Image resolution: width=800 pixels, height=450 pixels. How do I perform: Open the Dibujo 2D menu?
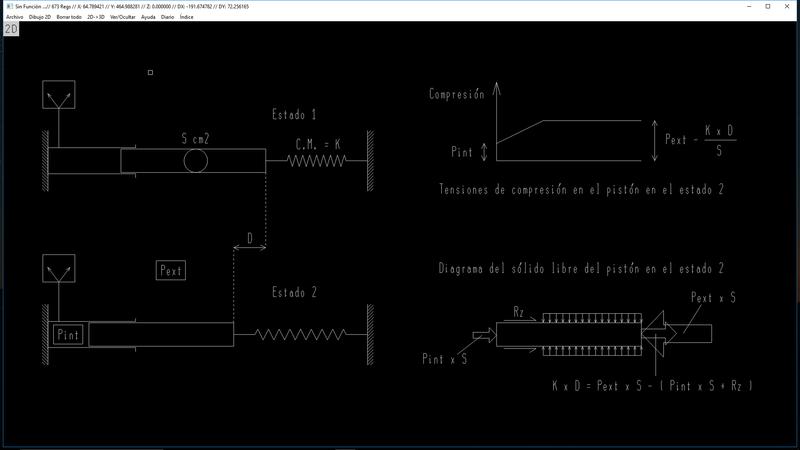tap(40, 17)
